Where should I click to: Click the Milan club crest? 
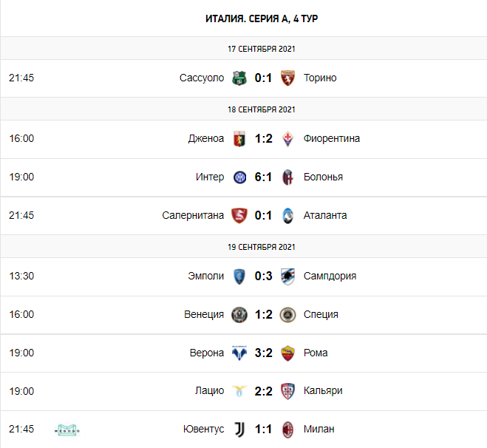point(288,430)
